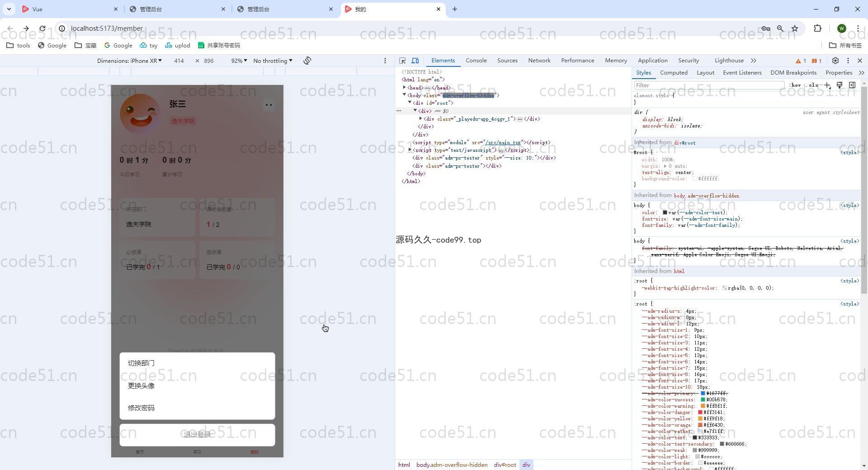
Task: Open the /src/main.tsx script link
Action: coord(503,142)
